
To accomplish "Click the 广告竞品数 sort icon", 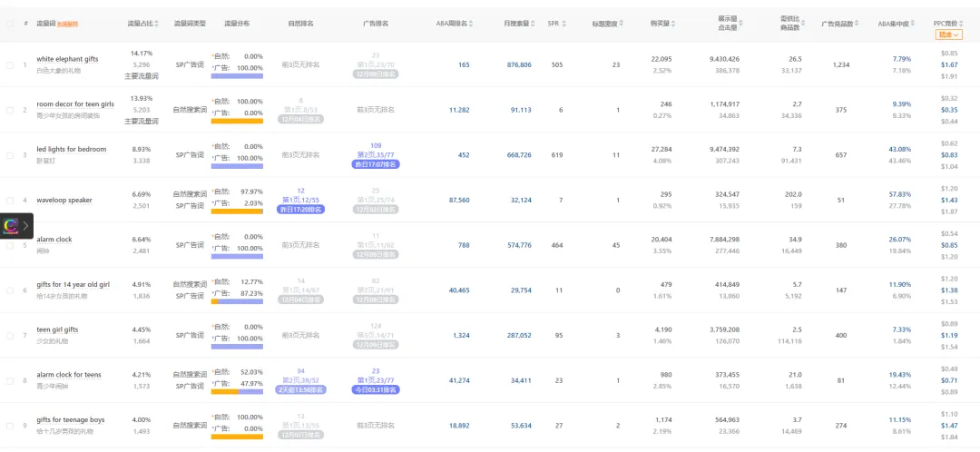I will tap(858, 23).
